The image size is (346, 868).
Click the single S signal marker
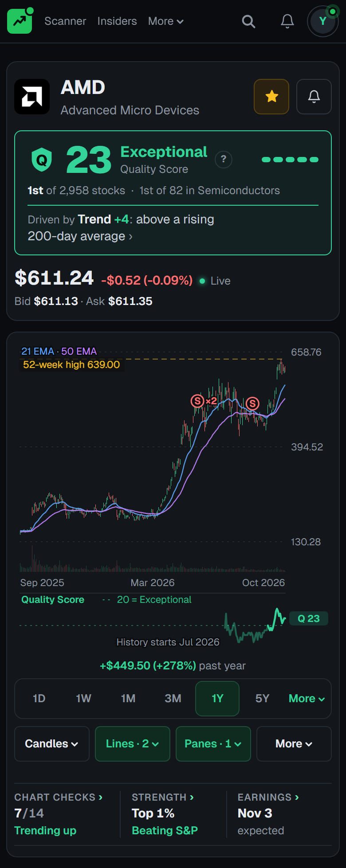(252, 403)
